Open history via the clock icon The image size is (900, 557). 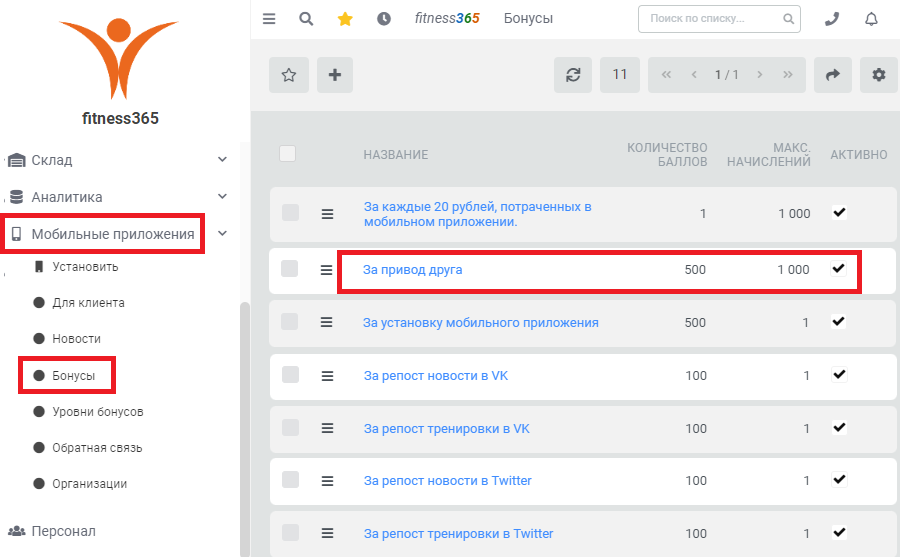point(384,19)
